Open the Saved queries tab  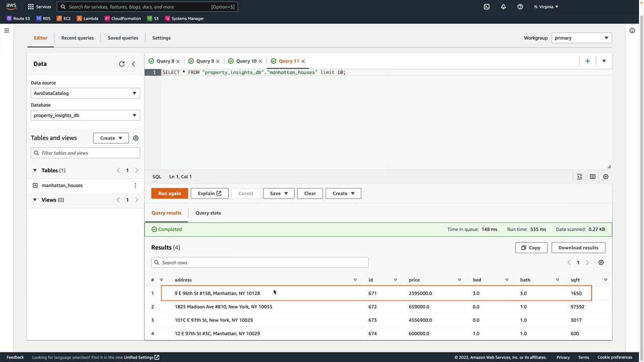click(x=123, y=38)
